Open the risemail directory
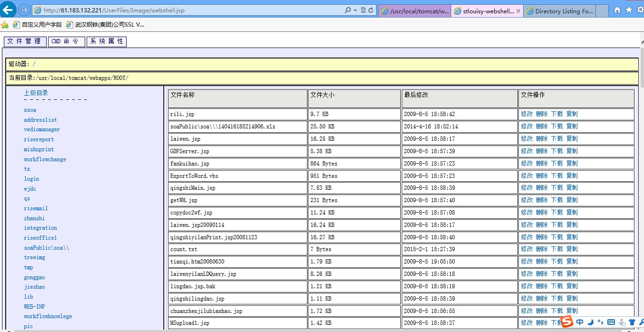This screenshot has width=644, height=332. pos(36,208)
